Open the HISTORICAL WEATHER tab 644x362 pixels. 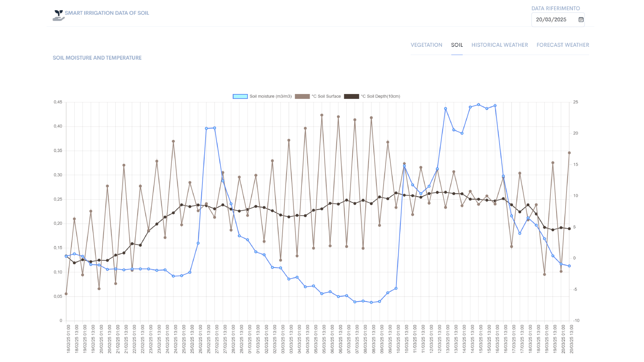pyautogui.click(x=499, y=45)
